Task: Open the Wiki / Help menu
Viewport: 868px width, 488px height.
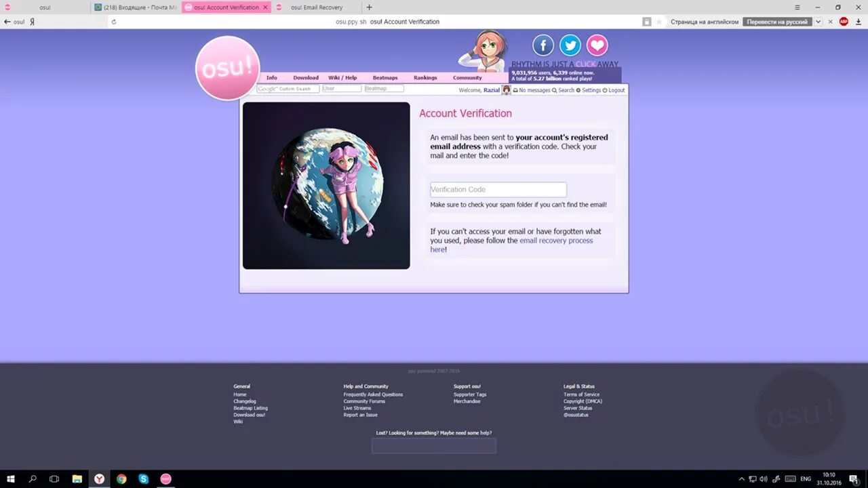Action: [342, 78]
